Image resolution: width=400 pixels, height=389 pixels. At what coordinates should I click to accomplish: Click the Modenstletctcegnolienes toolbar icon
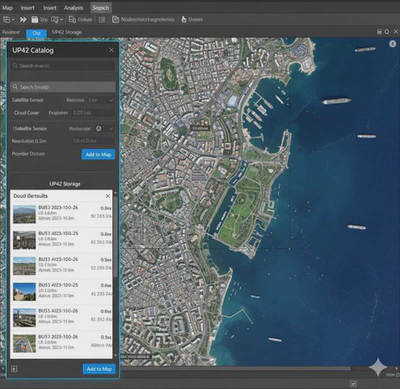(115, 19)
